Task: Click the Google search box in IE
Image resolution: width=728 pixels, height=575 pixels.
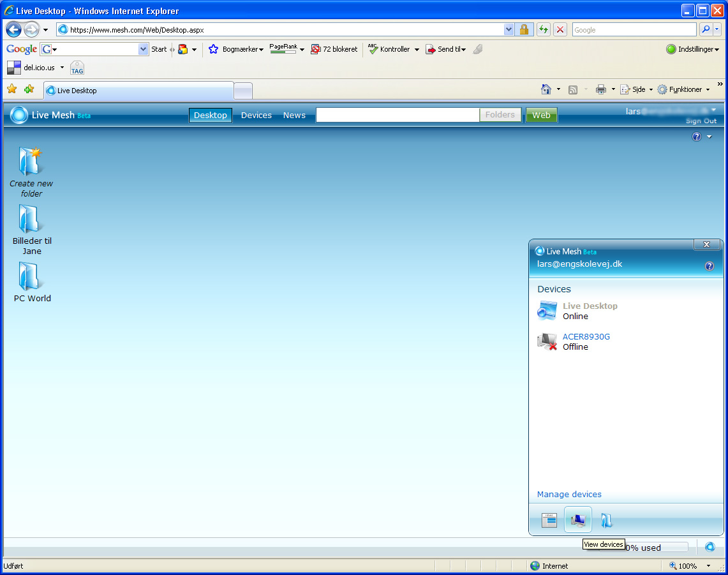Action: (634, 30)
